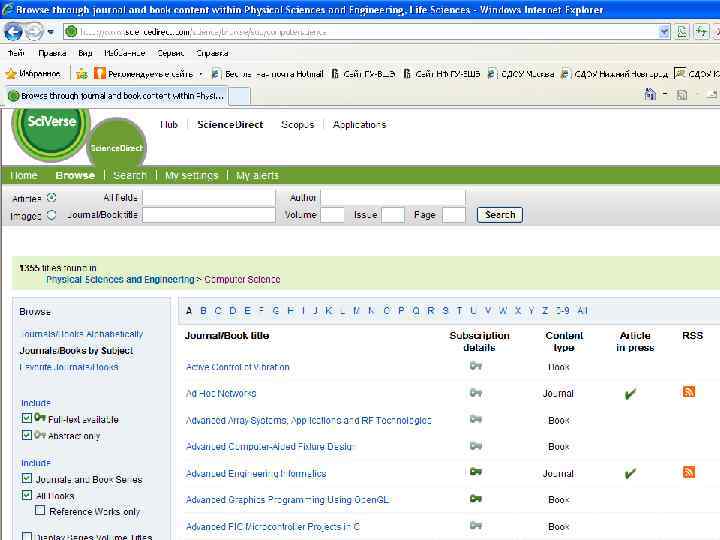Switch to the Home navigation tab

(x=24, y=175)
